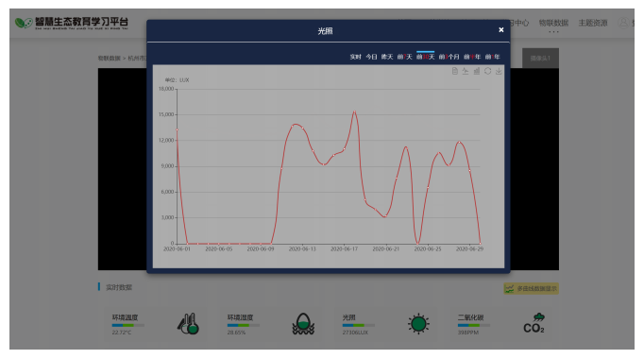Click the 18,000 y-axis label

tap(166, 89)
